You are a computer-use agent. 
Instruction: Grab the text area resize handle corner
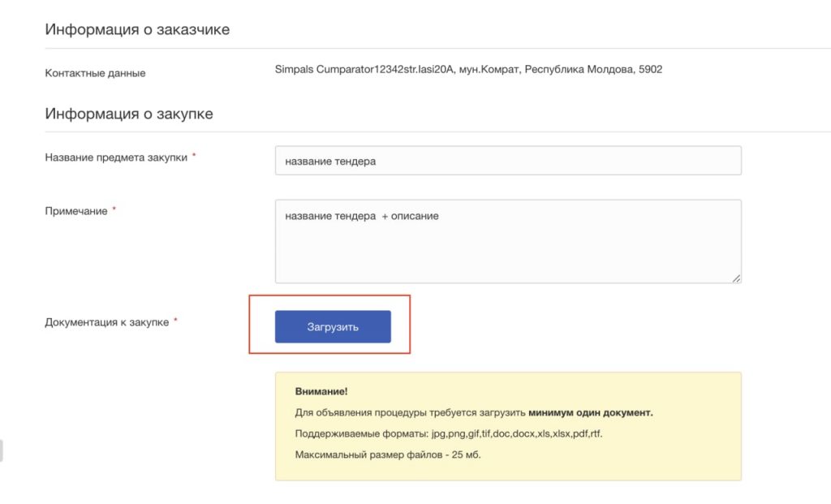[x=736, y=278]
